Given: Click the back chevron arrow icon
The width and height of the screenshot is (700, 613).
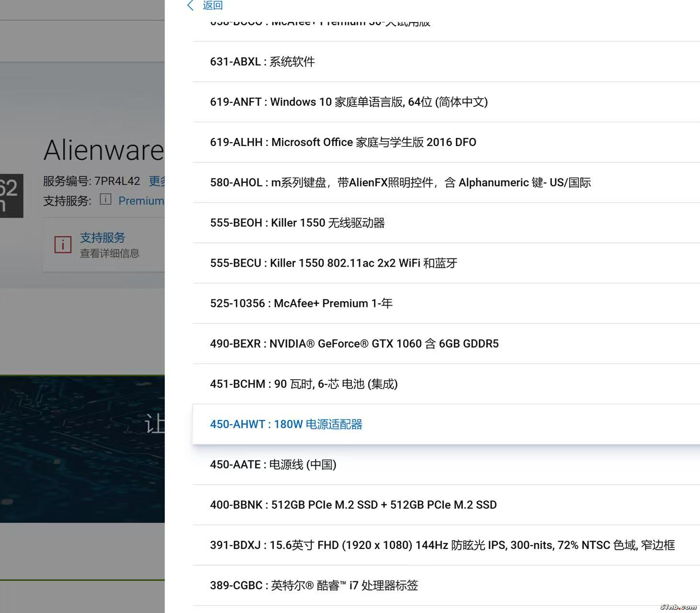Looking at the screenshot, I should pos(190,5).
